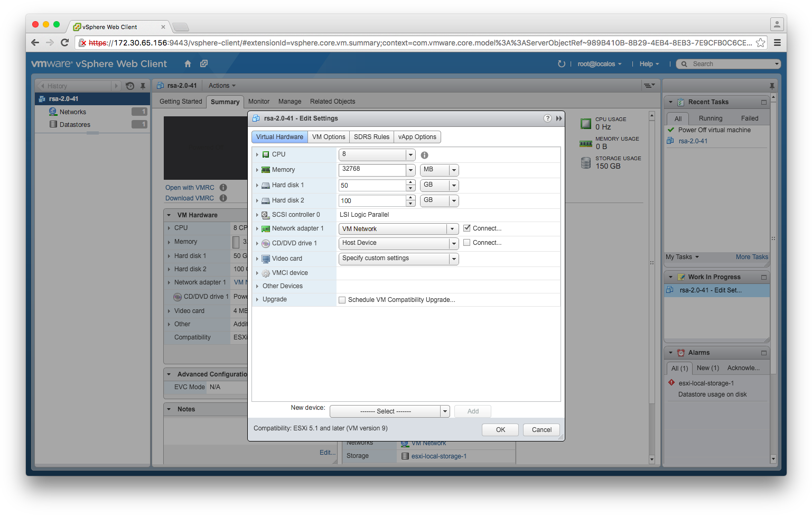Click the Hard disk 1 size field
This screenshot has height=515, width=812.
372,186
